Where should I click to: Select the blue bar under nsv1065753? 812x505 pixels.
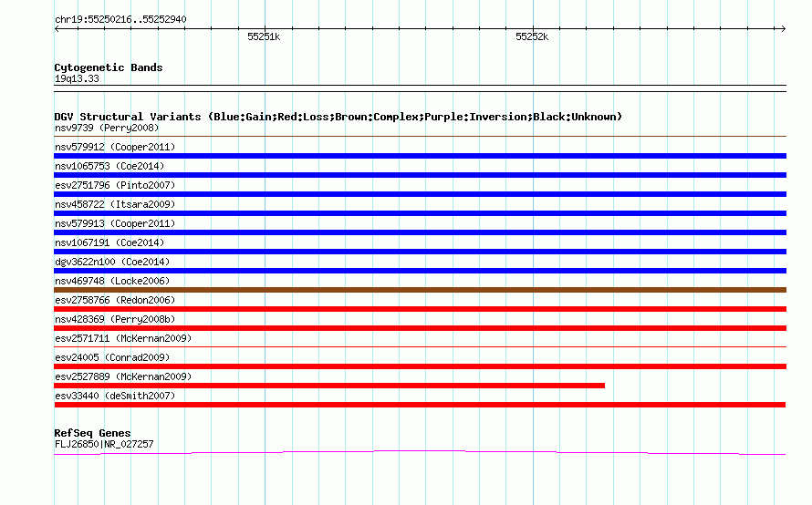(x=420, y=175)
